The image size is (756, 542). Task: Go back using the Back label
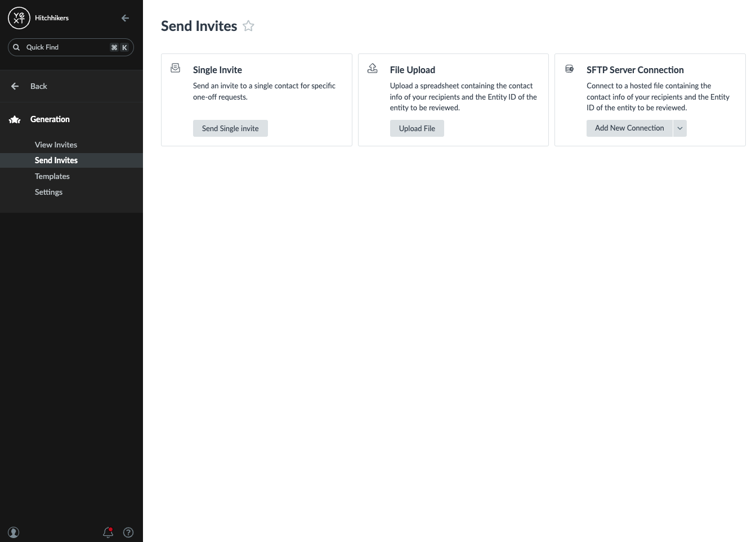[39, 86]
